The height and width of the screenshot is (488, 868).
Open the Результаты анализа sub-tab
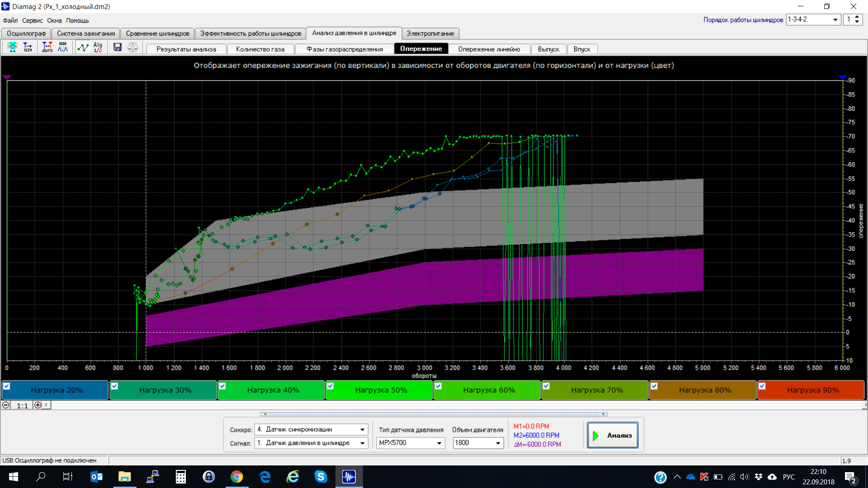pos(186,49)
